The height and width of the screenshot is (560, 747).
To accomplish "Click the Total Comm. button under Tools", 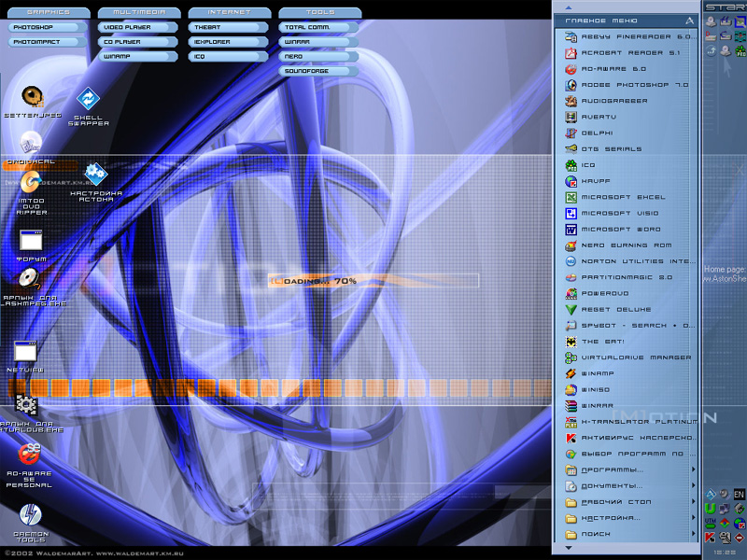I will pyautogui.click(x=318, y=28).
